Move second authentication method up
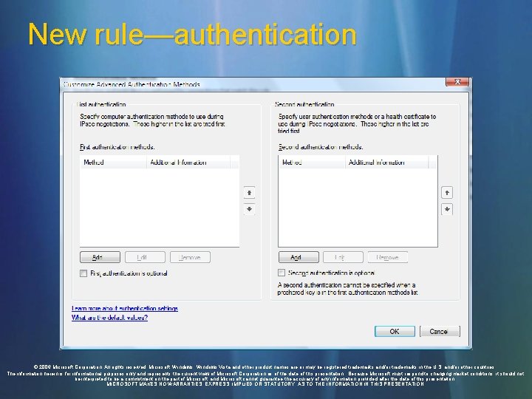 [x=447, y=193]
